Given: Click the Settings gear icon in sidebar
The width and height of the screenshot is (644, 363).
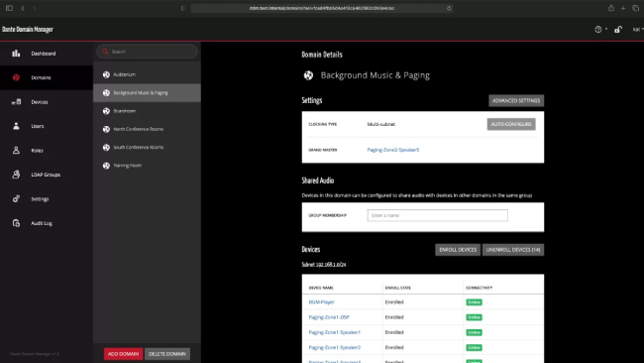Looking at the screenshot, I should point(16,198).
